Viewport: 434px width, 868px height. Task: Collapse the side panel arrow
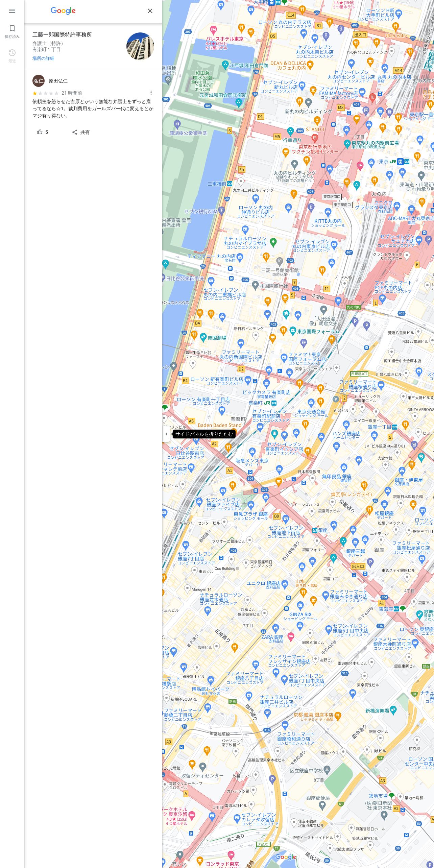pyautogui.click(x=166, y=434)
